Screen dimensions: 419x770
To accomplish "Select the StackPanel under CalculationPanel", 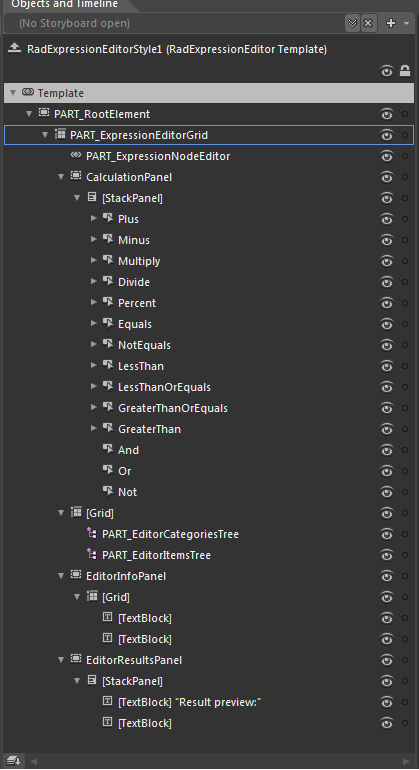I will coord(132,198).
